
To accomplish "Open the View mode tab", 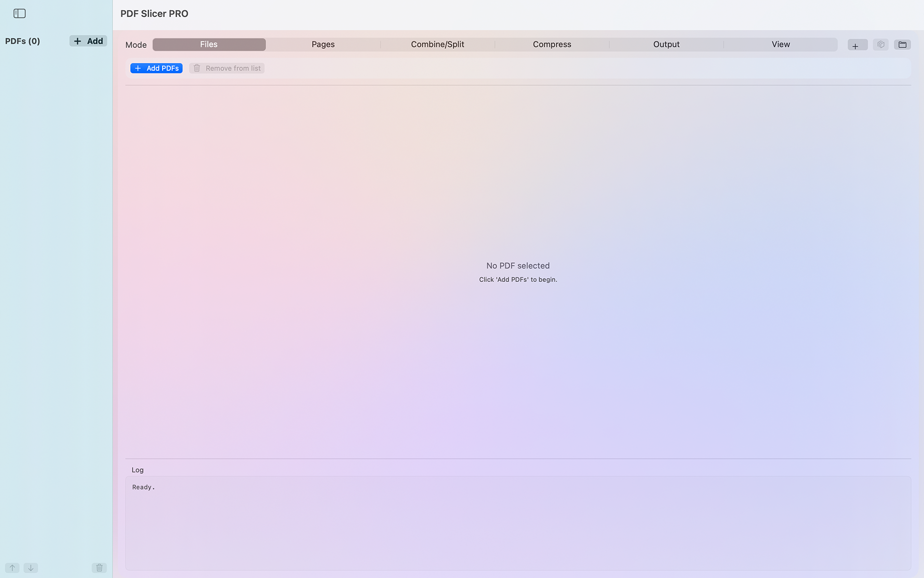I will pyautogui.click(x=781, y=44).
